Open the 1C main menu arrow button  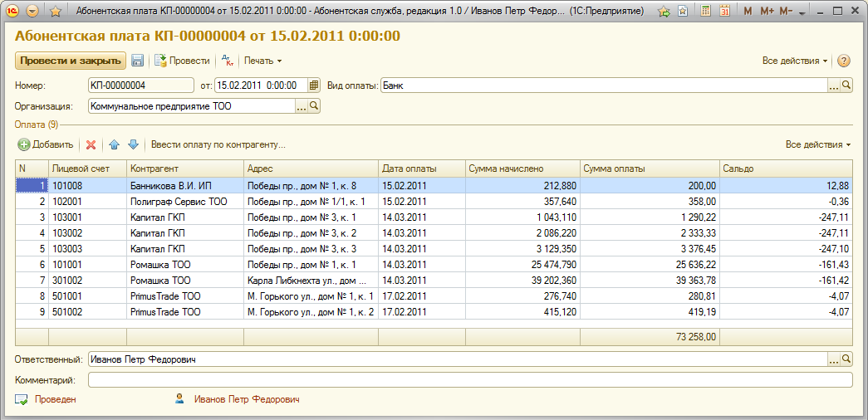[32, 12]
